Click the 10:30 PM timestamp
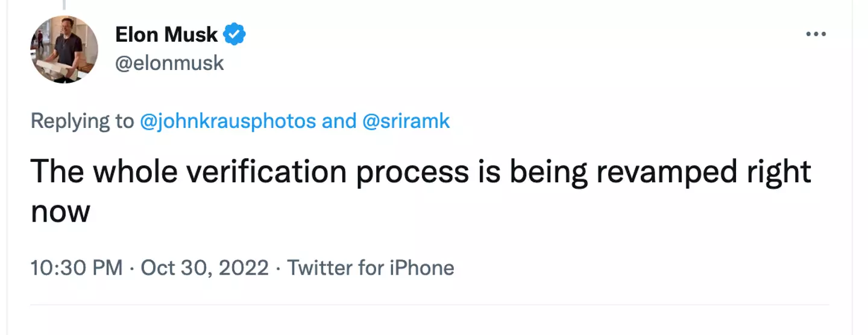Image resolution: width=868 pixels, height=335 pixels. [x=77, y=267]
